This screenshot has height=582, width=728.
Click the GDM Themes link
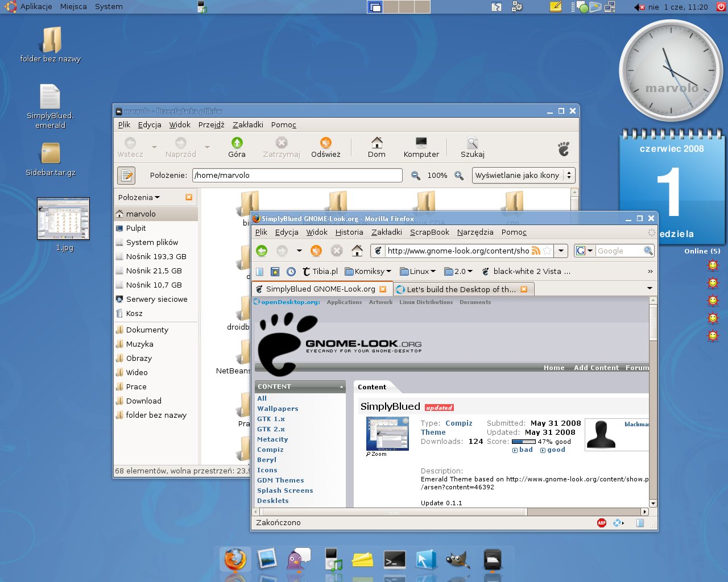click(280, 480)
